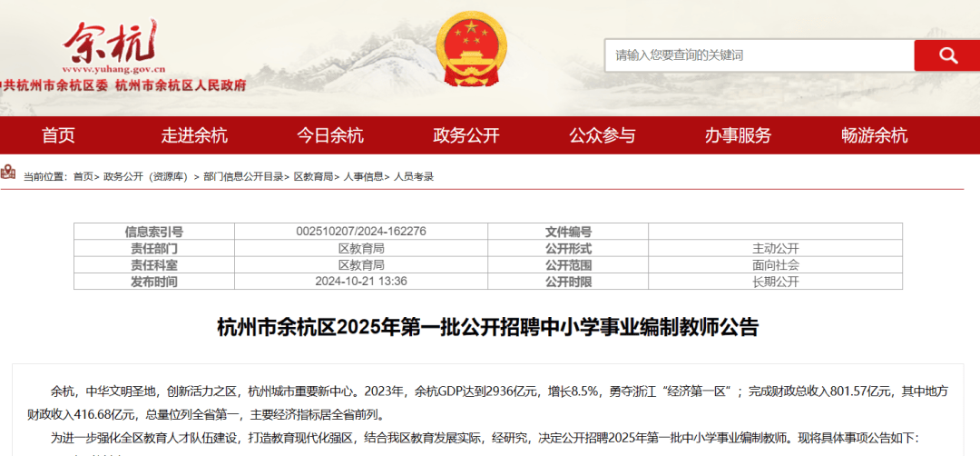Screen dimensions: 980x456
Task: Click 区教育局 in the breadcrumb
Action: coord(313,176)
